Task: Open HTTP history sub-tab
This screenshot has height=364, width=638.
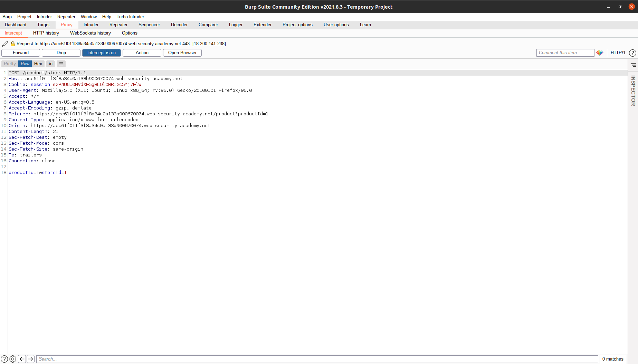Action: point(46,33)
